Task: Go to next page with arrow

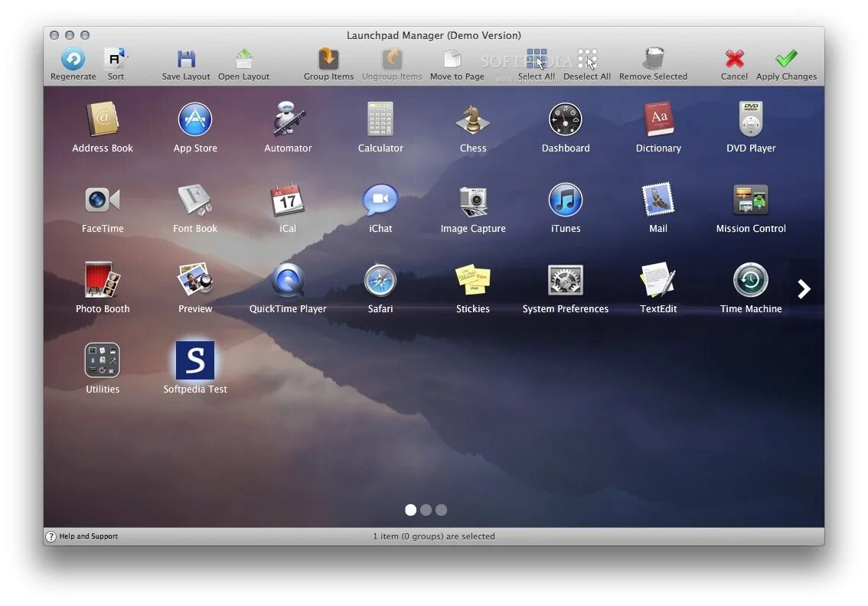Action: (804, 288)
